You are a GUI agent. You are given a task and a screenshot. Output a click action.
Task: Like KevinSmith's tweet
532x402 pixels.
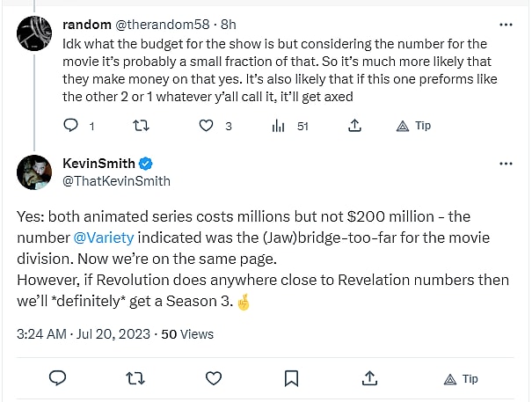pos(214,378)
